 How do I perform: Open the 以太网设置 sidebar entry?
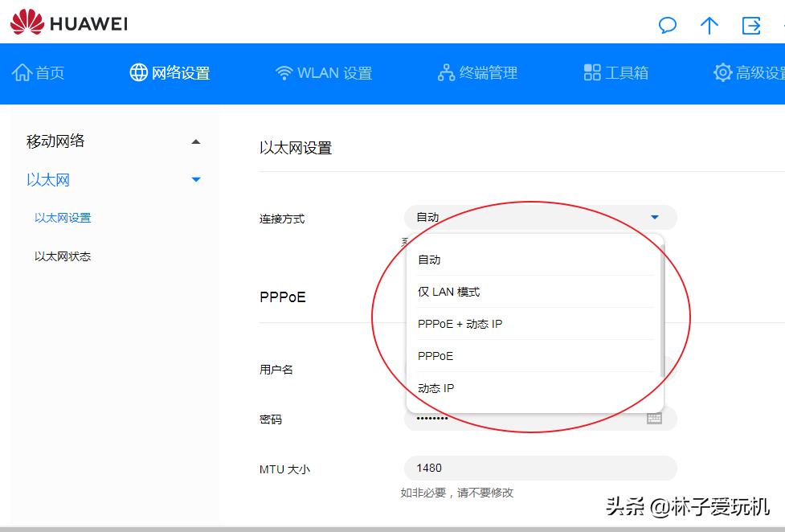pos(62,218)
